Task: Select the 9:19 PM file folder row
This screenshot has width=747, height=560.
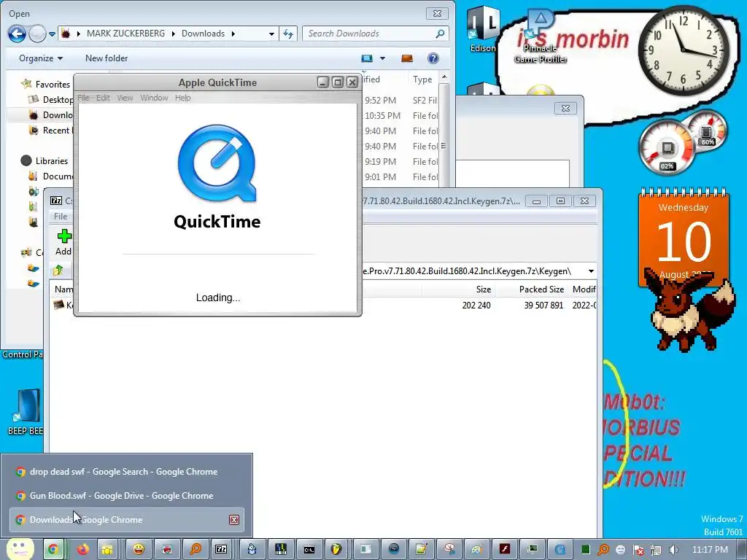Action: coord(400,161)
